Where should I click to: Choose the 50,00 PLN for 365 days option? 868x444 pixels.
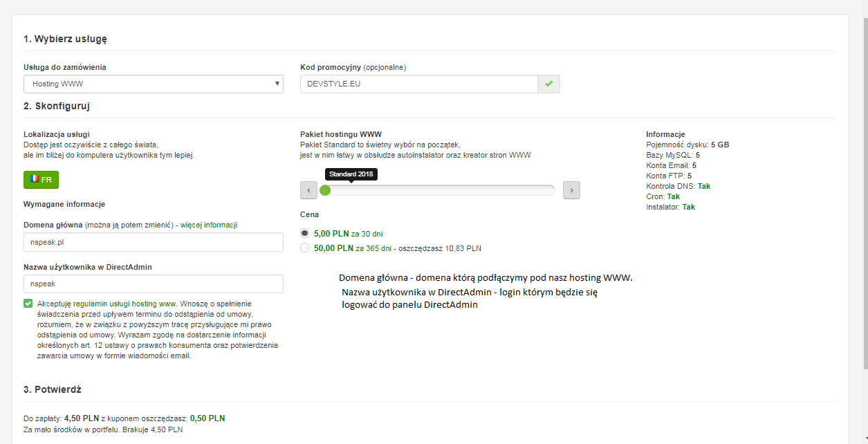[x=305, y=248]
